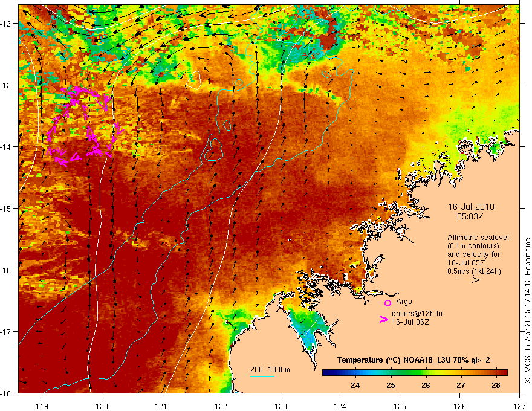532x411 pixels.
Task: Click the longitude 122 axis label
Action: coord(221,407)
